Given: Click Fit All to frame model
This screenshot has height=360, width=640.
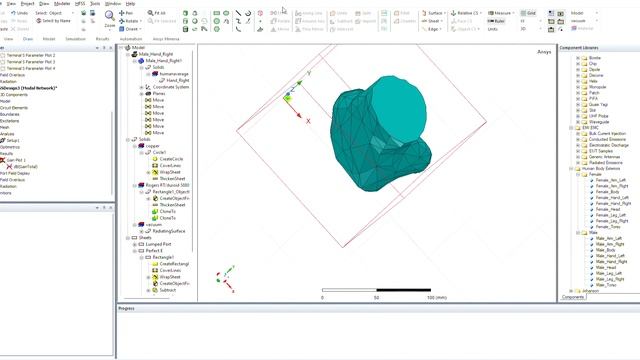Looking at the screenshot, I should tap(157, 13).
